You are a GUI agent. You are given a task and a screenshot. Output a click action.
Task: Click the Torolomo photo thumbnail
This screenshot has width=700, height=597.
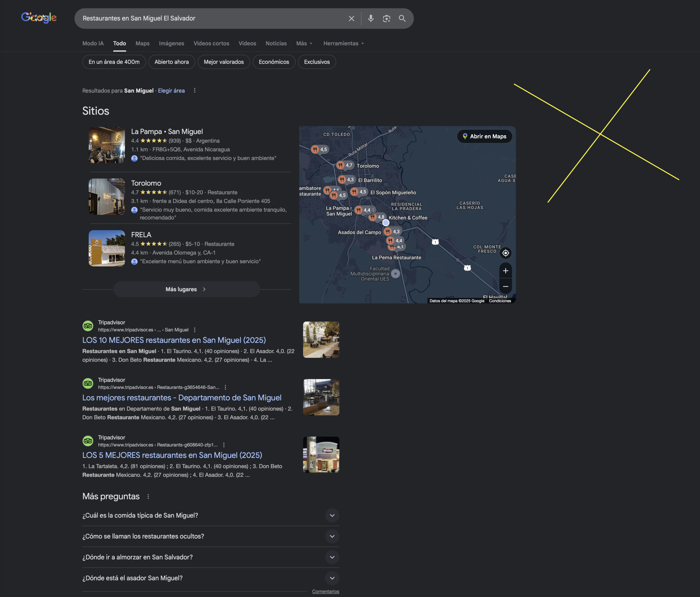click(107, 197)
